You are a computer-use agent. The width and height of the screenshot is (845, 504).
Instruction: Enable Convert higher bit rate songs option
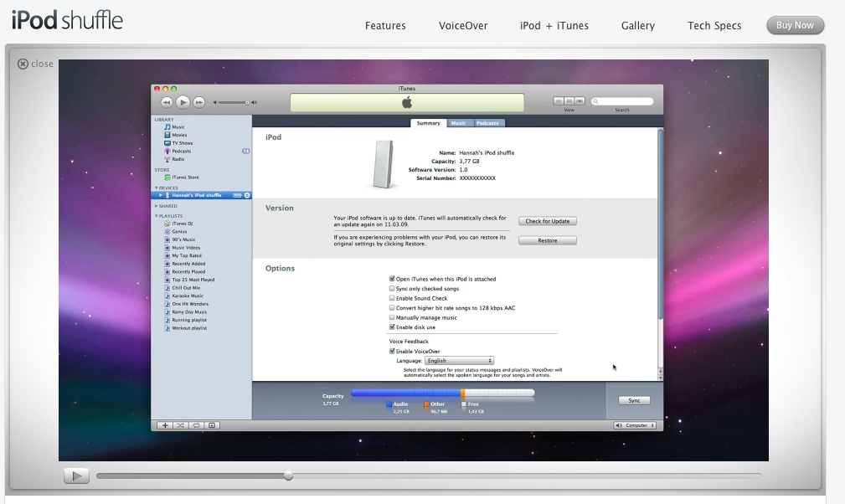pos(392,308)
